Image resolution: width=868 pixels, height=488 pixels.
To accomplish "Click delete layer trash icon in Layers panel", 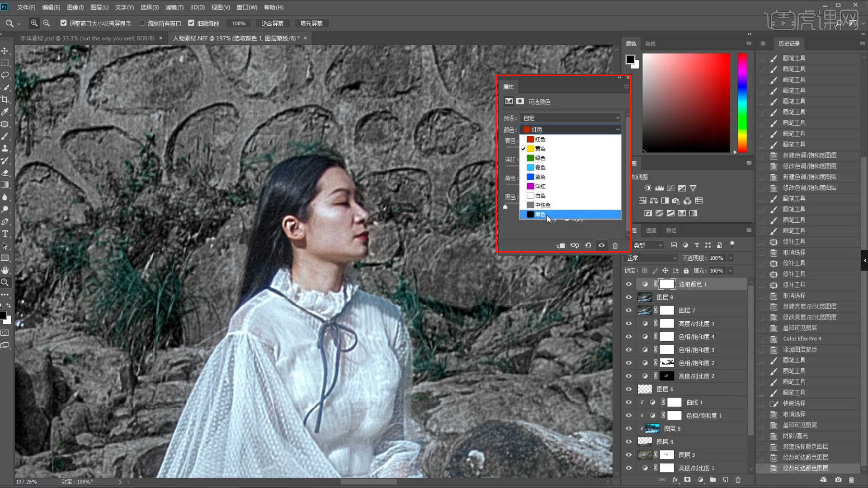I will pyautogui.click(x=738, y=479).
